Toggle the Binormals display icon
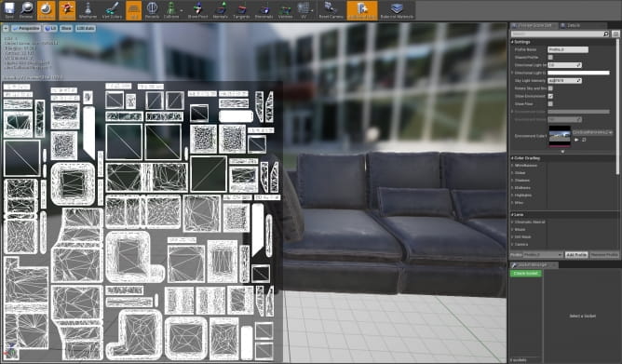The width and height of the screenshot is (622, 364). (x=264, y=10)
